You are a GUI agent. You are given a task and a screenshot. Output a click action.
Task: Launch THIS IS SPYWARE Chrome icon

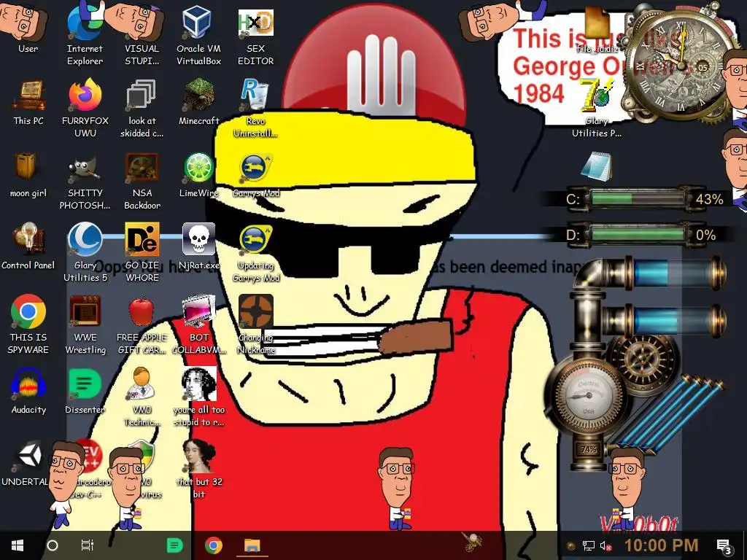pyautogui.click(x=28, y=324)
